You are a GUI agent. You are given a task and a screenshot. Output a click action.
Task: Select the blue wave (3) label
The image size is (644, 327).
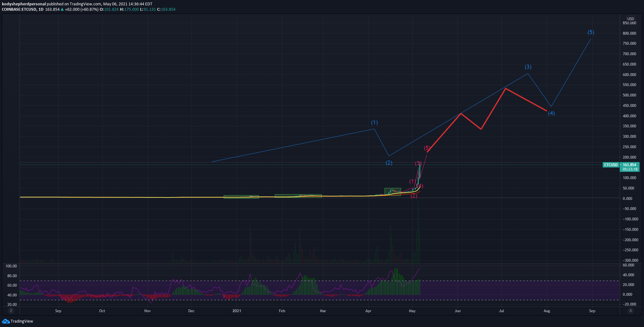528,67
